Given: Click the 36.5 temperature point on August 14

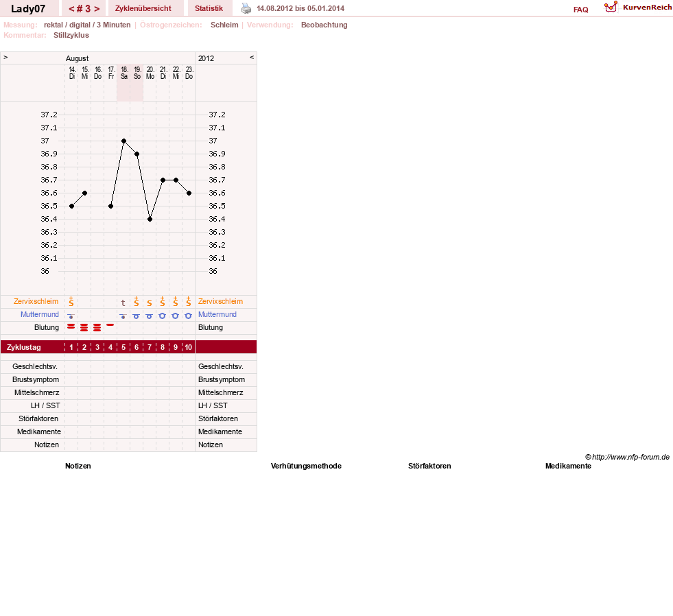Looking at the screenshot, I should tap(71, 206).
